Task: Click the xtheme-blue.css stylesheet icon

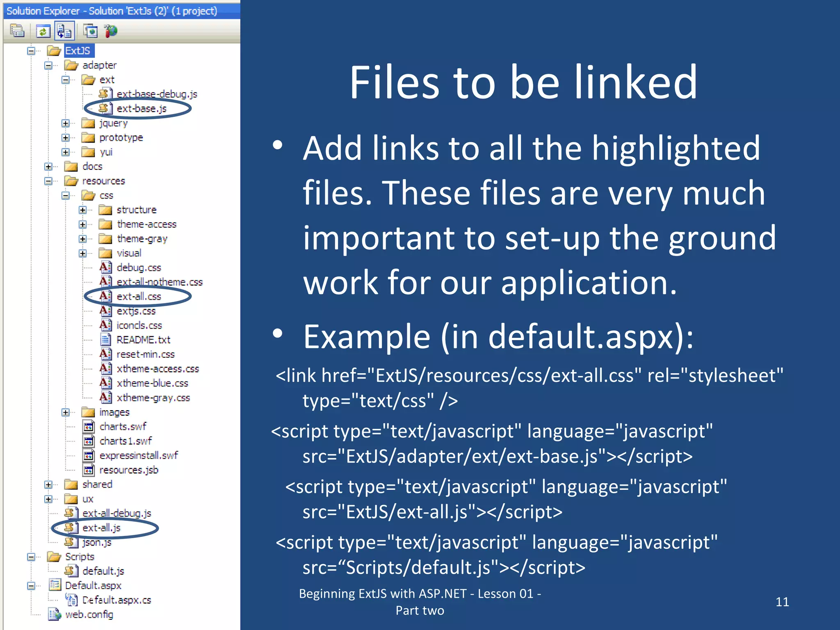Action: coord(105,383)
